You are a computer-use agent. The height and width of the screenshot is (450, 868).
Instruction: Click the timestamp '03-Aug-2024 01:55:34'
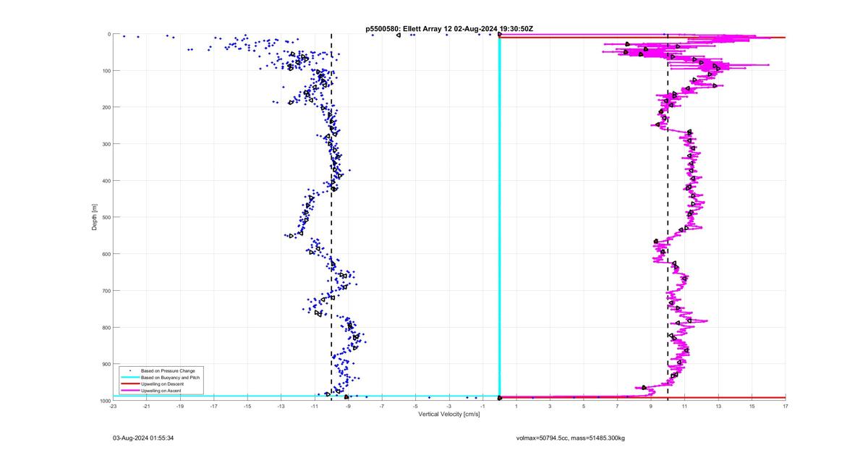(x=142, y=438)
